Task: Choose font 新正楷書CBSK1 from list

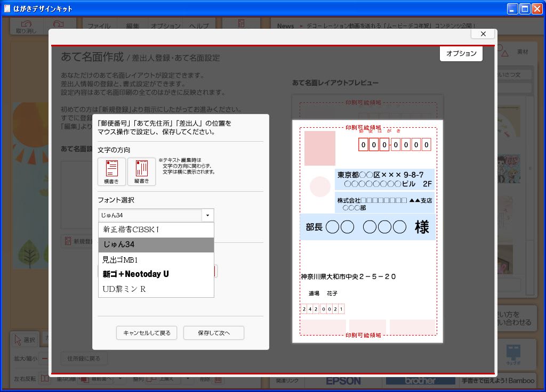Action: click(156, 230)
